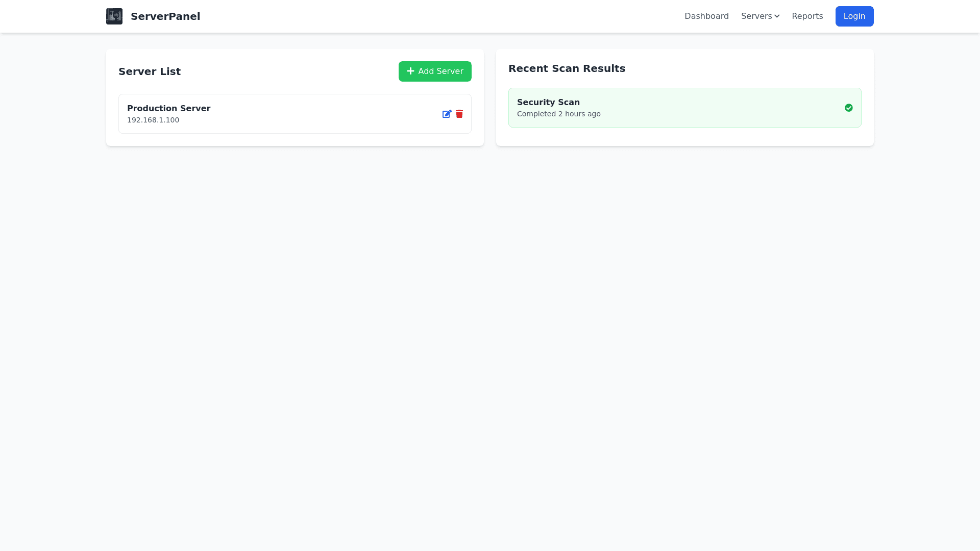
Task: Edit the Production Server entry
Action: (447, 114)
